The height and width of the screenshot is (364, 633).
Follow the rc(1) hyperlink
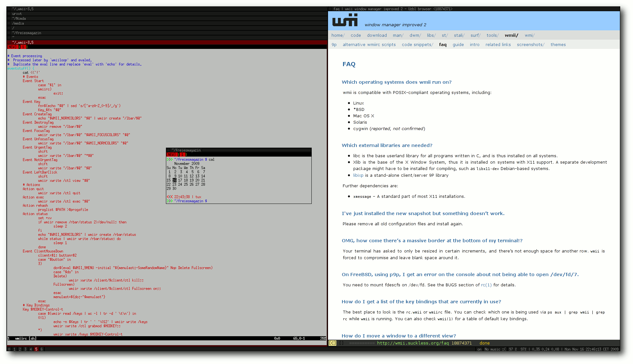click(486, 285)
